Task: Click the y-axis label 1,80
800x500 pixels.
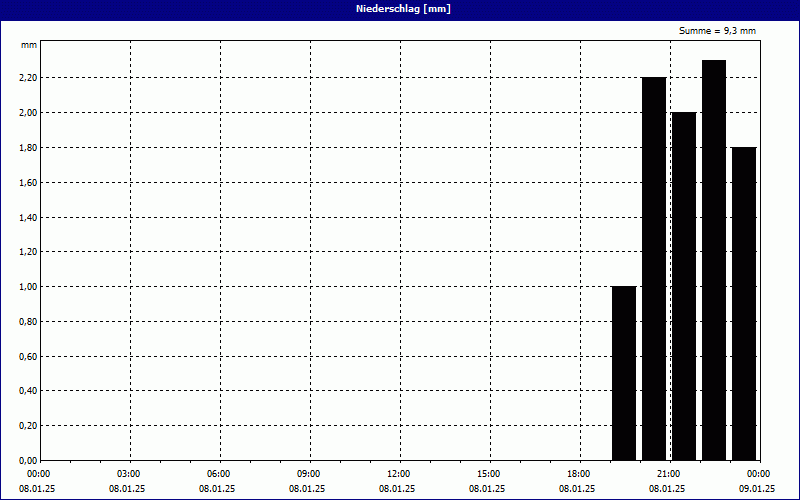Action: pyautogui.click(x=28, y=147)
